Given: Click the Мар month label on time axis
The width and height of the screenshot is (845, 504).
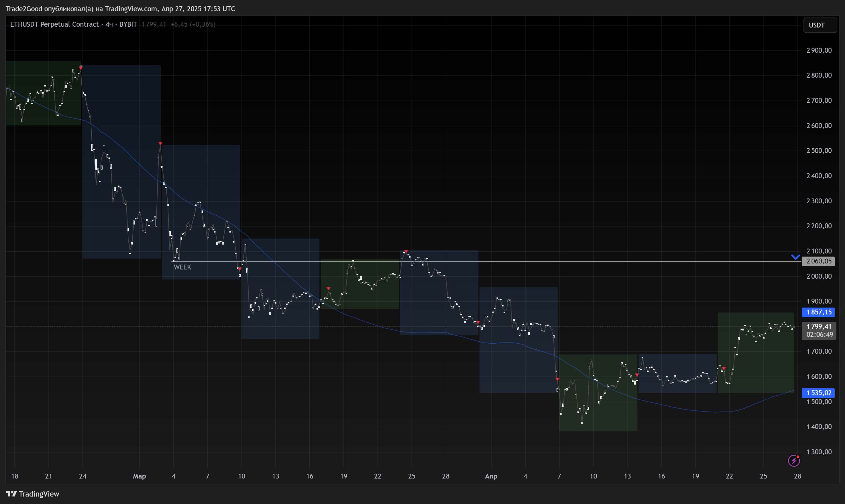Looking at the screenshot, I should pyautogui.click(x=139, y=476).
